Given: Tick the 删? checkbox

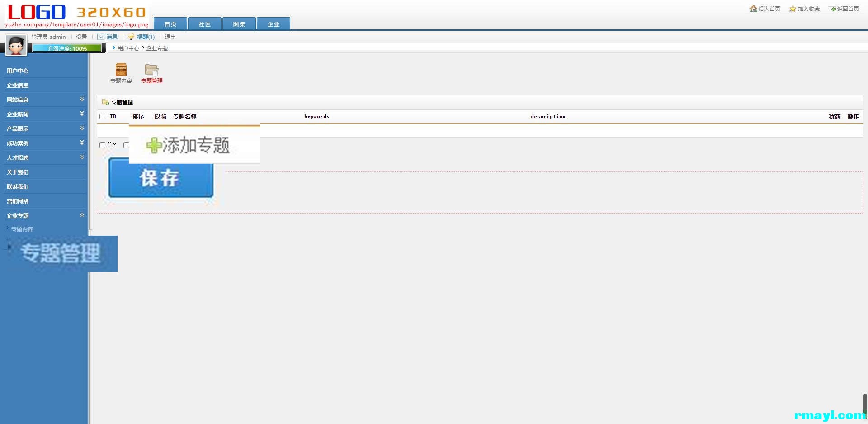Looking at the screenshot, I should point(103,145).
